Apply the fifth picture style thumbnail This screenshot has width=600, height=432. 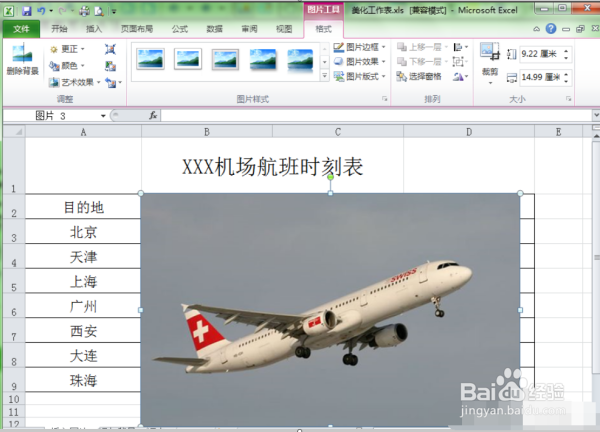[300, 60]
